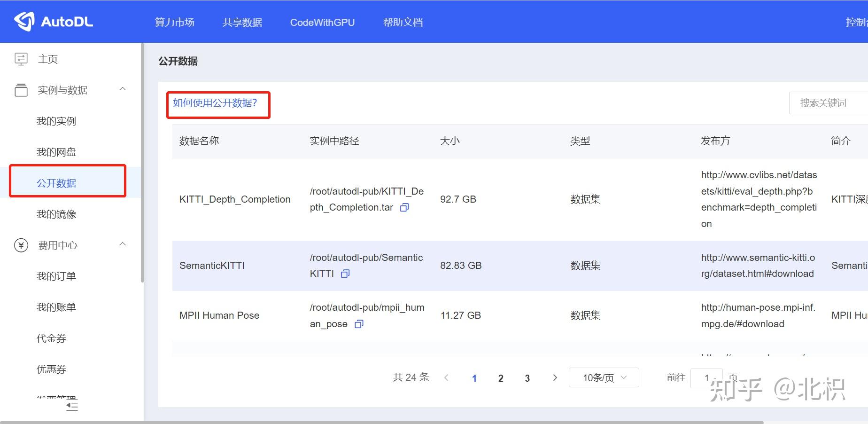
Task: Open CodeWithGPU from the top menu
Action: pos(322,22)
